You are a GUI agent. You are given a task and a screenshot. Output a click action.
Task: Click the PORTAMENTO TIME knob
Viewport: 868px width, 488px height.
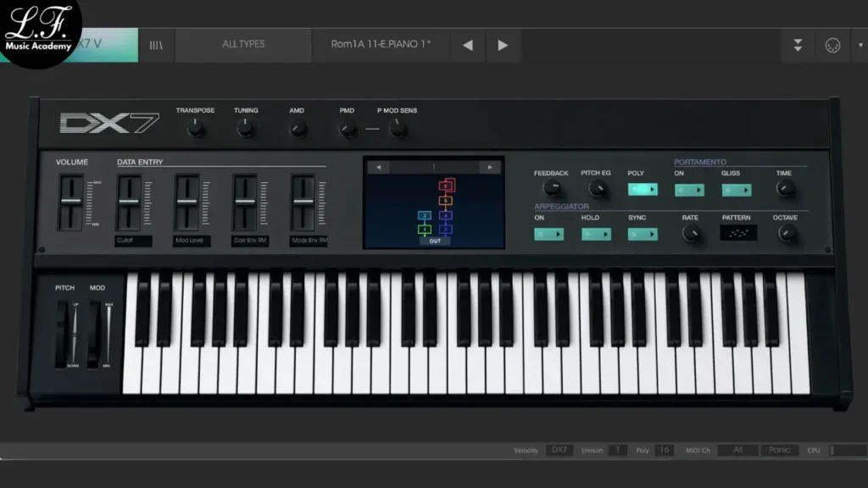[x=785, y=189]
